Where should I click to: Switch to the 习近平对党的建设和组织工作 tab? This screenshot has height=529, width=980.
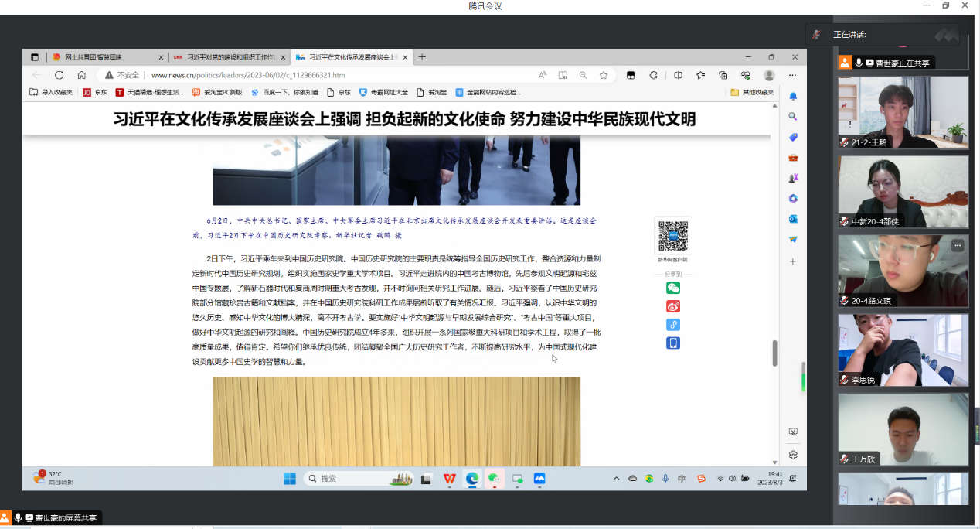tap(226, 57)
